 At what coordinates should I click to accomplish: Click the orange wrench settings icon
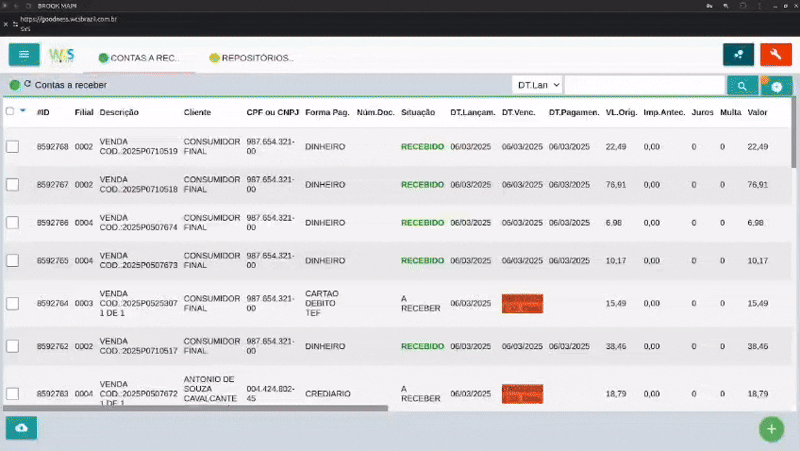pos(776,55)
